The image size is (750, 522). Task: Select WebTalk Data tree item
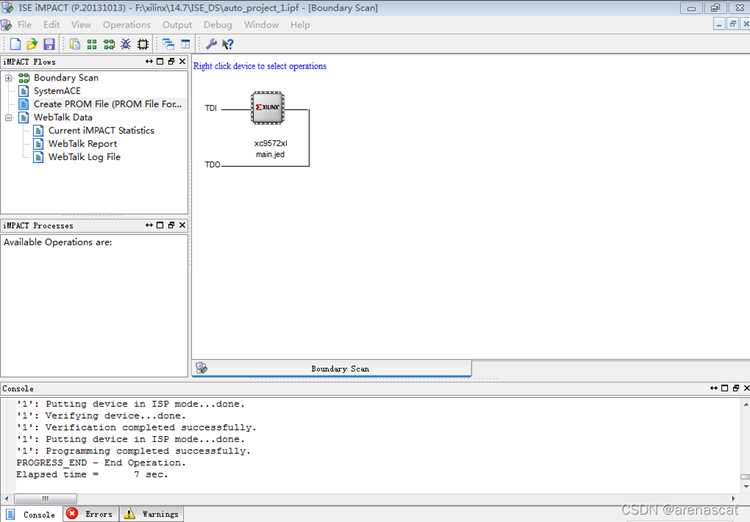tap(63, 117)
